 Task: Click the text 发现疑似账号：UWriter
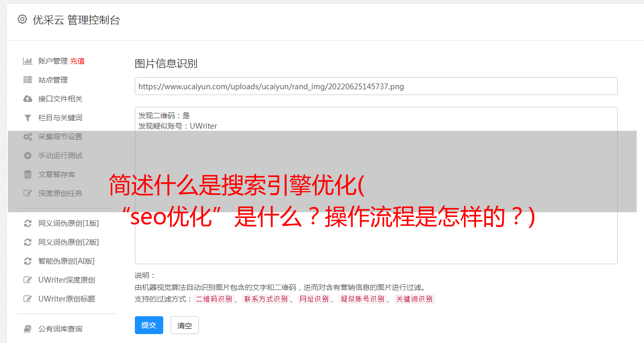click(x=177, y=126)
